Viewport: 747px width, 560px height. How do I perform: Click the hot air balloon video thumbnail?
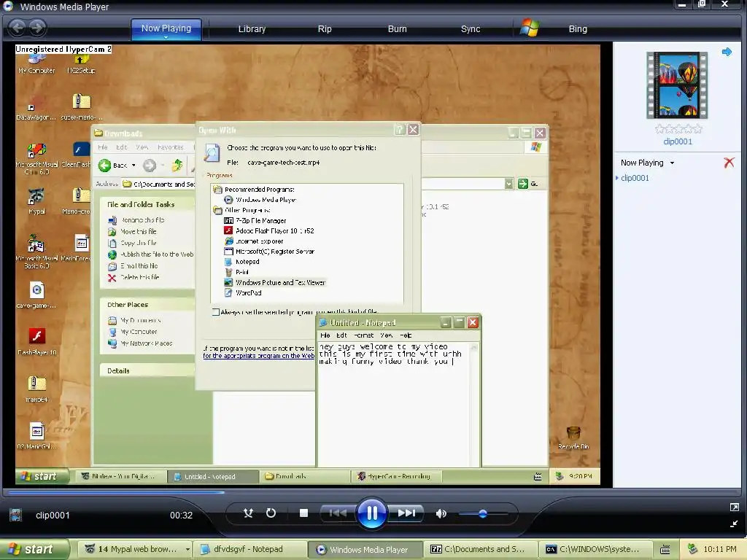[677, 85]
